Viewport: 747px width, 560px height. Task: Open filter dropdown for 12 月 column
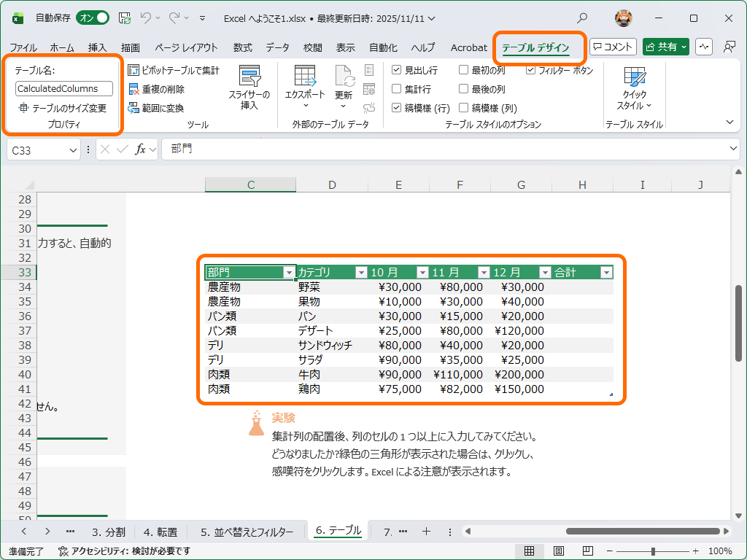[x=545, y=273]
